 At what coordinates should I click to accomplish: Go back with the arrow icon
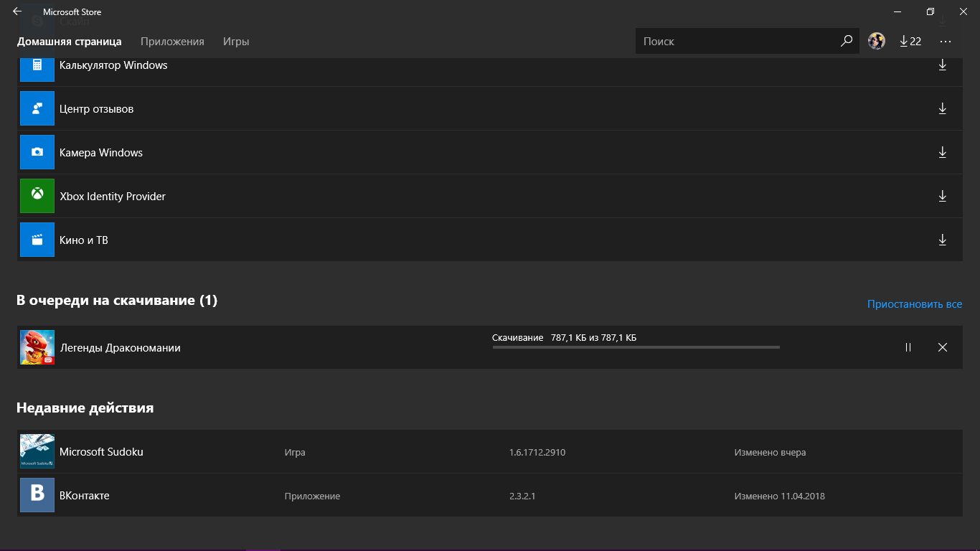[17, 11]
